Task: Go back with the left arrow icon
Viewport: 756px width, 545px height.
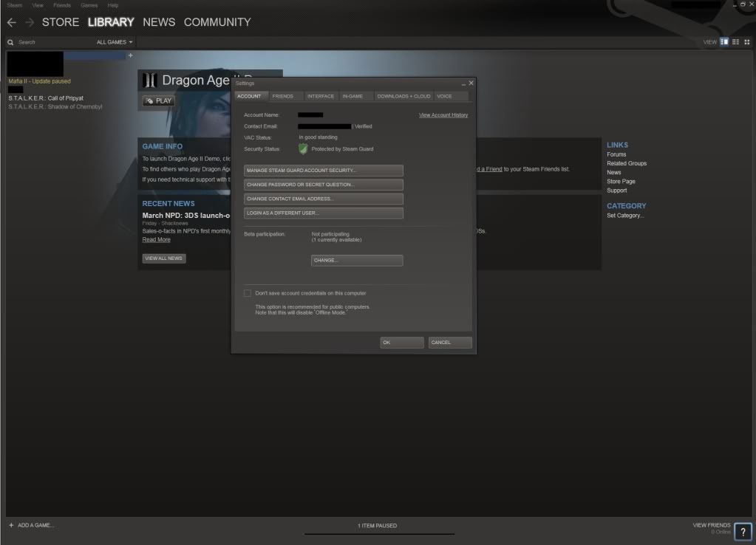Action: [x=12, y=22]
